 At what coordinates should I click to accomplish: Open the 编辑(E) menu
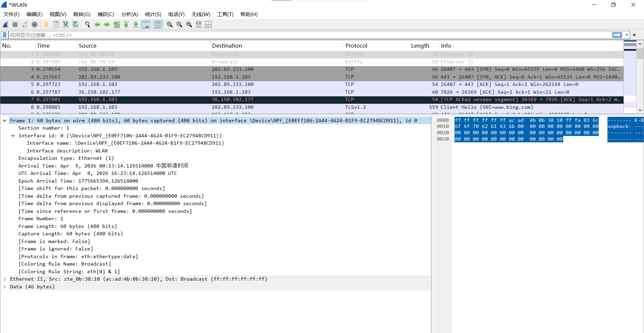[35, 14]
